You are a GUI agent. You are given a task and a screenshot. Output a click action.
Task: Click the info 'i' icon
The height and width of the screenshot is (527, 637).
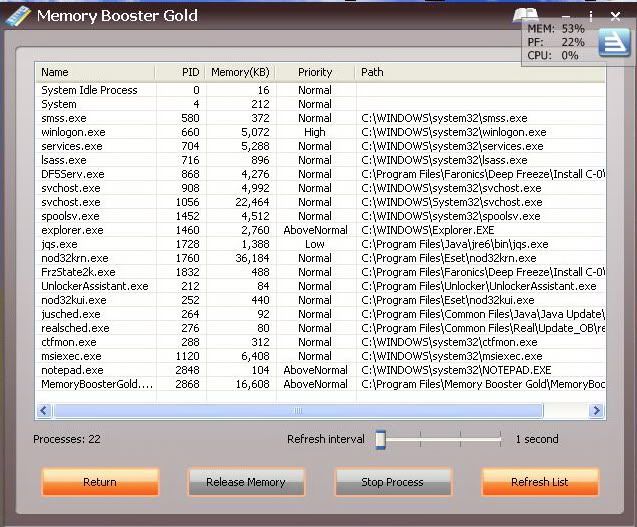[x=590, y=16]
